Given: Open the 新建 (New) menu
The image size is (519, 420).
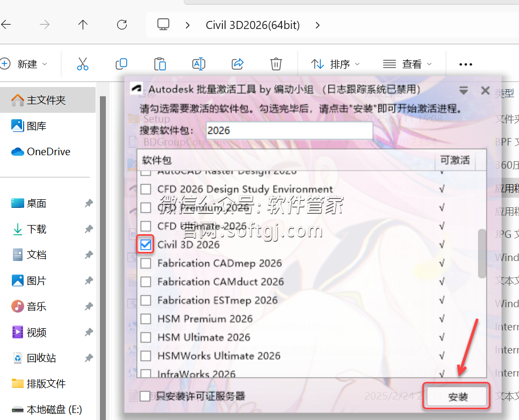Looking at the screenshot, I should [24, 63].
